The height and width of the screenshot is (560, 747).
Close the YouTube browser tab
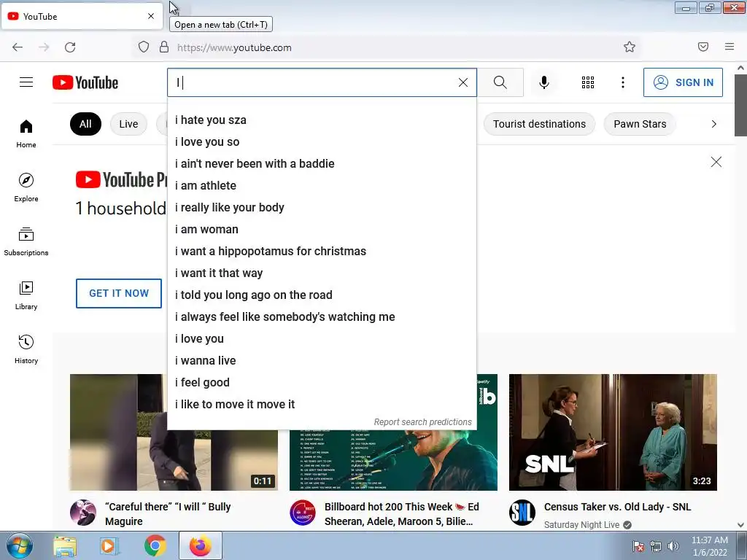151,16
